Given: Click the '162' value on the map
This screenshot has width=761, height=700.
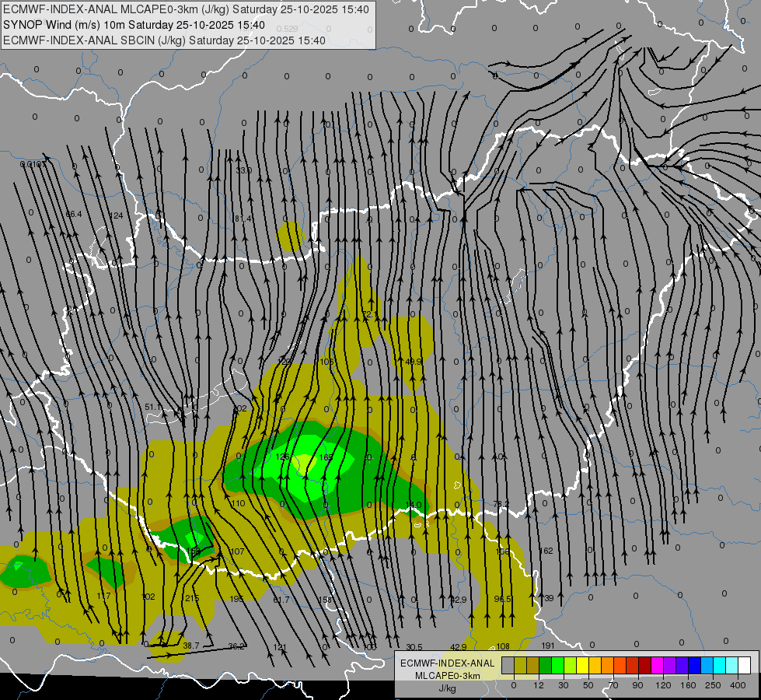Looking at the screenshot, I should point(546,551).
